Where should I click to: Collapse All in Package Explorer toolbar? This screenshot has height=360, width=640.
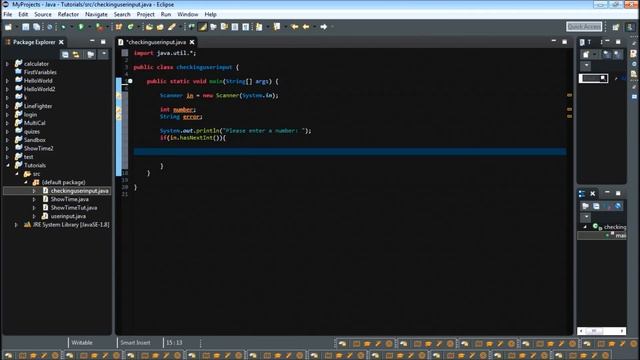click(x=65, y=54)
